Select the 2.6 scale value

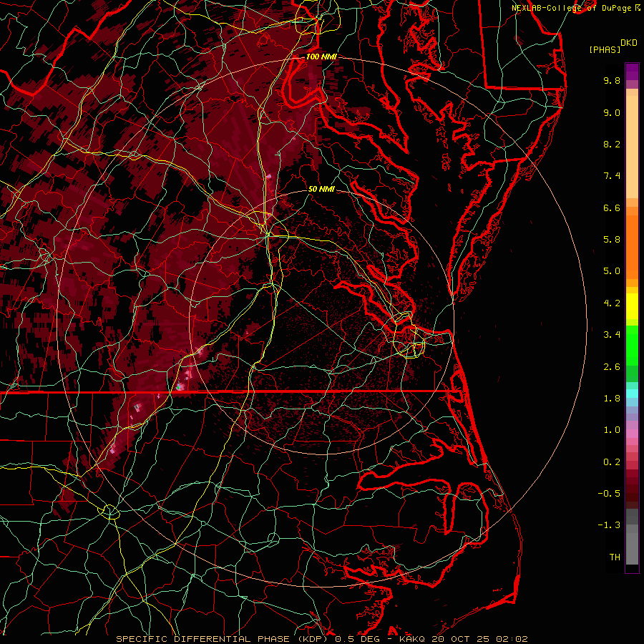pos(612,367)
